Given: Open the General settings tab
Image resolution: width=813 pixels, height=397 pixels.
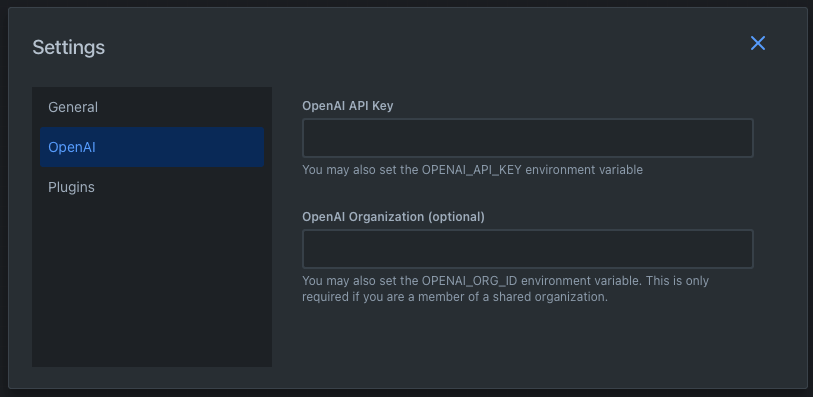Looking at the screenshot, I should (152, 107).
